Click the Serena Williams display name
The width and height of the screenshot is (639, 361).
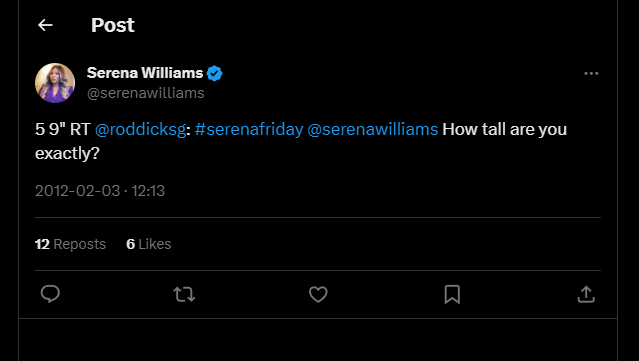pyautogui.click(x=145, y=73)
